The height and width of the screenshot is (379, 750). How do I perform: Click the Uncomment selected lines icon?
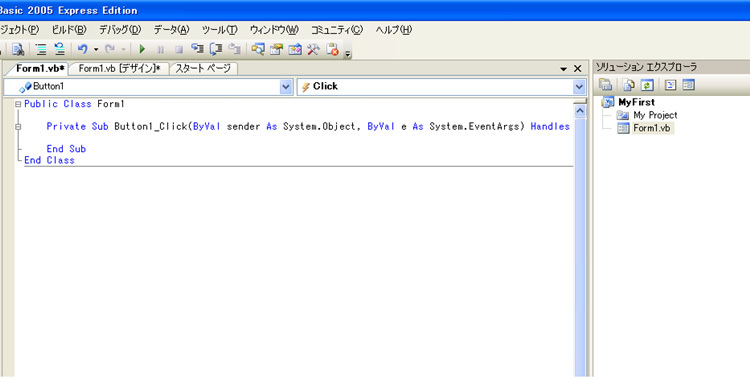click(x=59, y=49)
